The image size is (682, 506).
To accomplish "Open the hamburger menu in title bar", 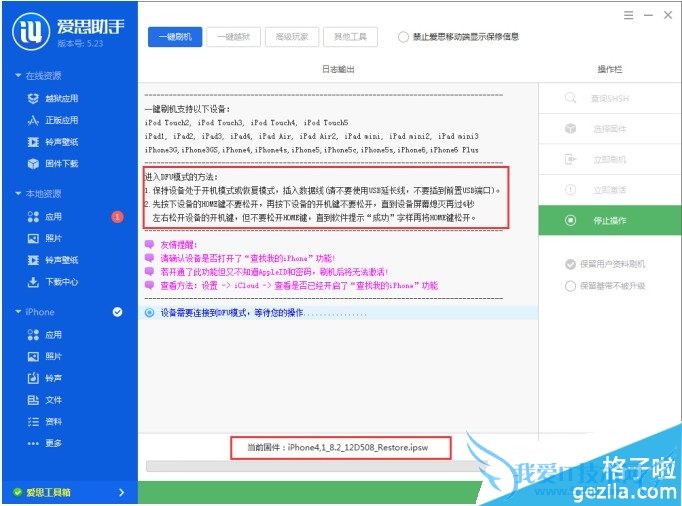I will point(629,15).
